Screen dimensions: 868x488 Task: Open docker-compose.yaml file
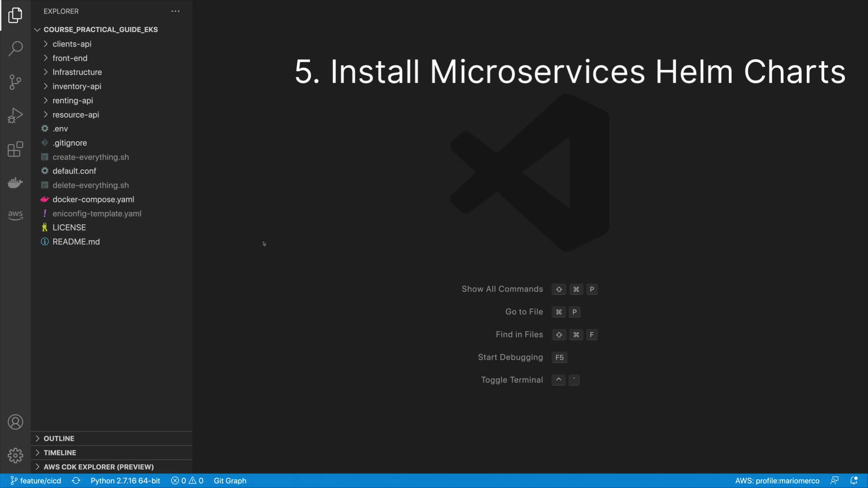(93, 199)
